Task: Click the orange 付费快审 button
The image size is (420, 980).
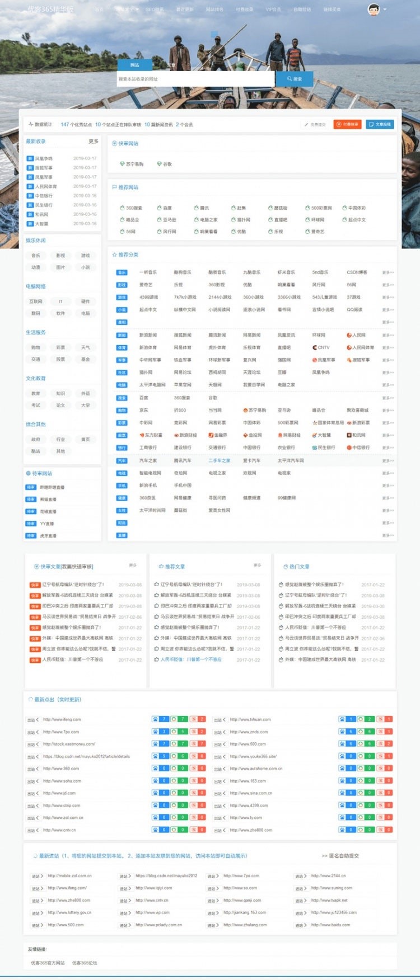Action: coord(347,124)
